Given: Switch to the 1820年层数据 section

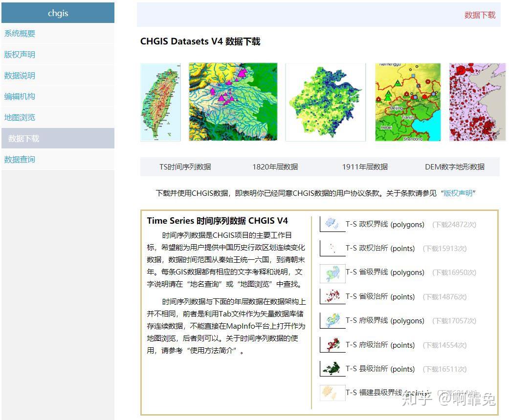Looking at the screenshot, I should click(276, 167).
